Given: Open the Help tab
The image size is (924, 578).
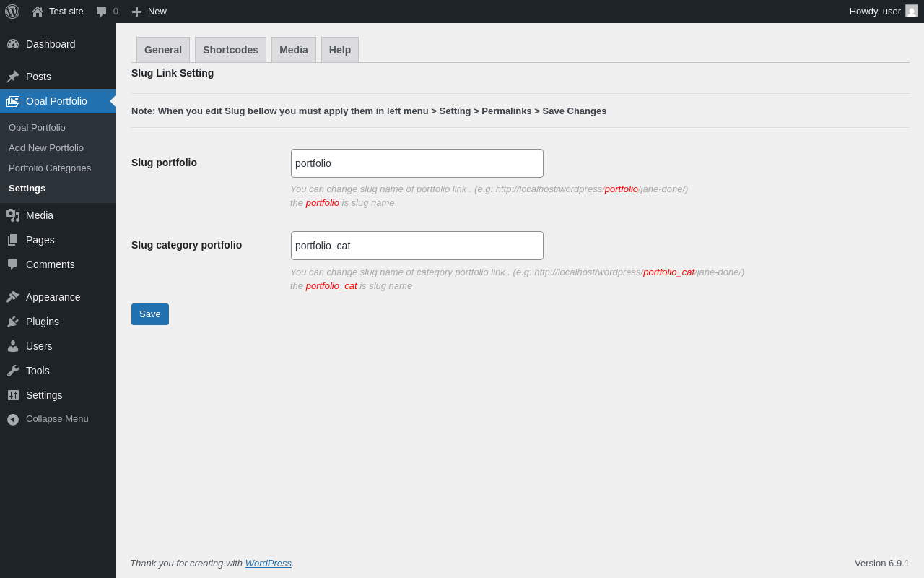Looking at the screenshot, I should [340, 50].
